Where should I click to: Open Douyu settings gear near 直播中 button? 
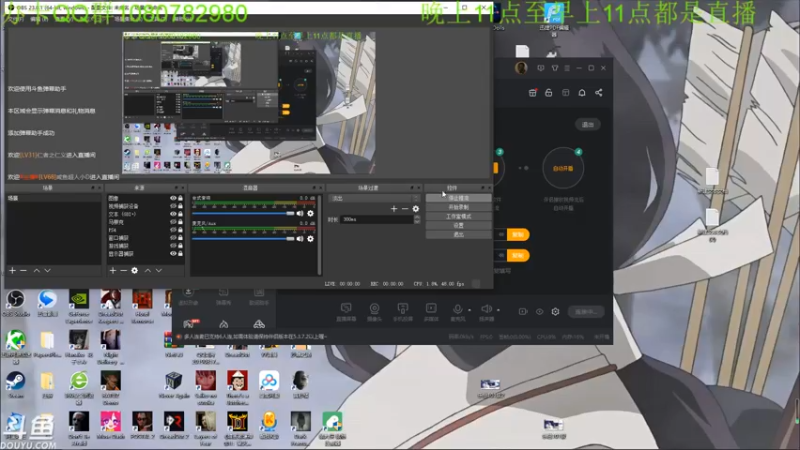point(555,311)
